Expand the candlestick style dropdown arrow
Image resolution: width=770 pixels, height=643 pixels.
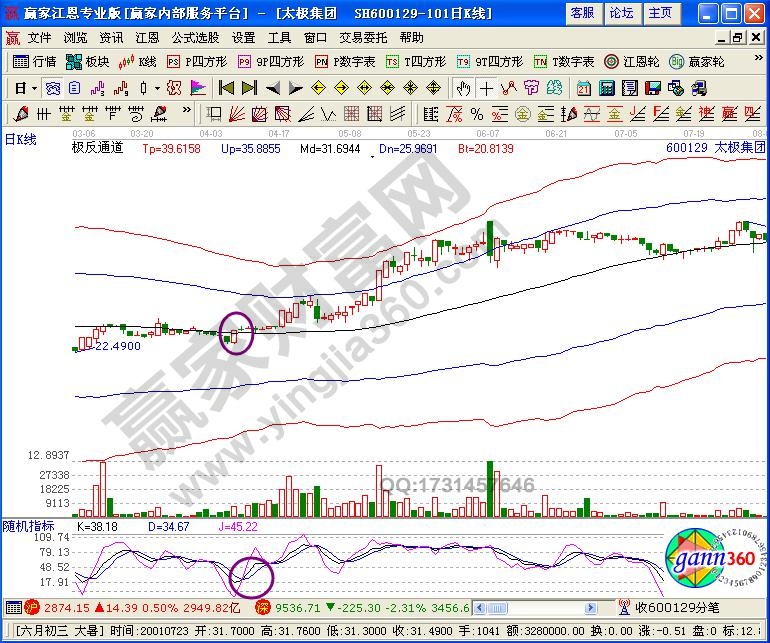(157, 87)
